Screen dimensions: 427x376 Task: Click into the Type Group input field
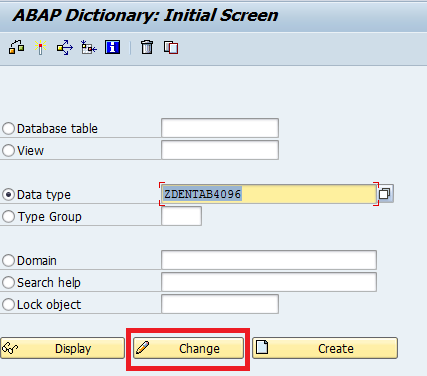pos(182,216)
